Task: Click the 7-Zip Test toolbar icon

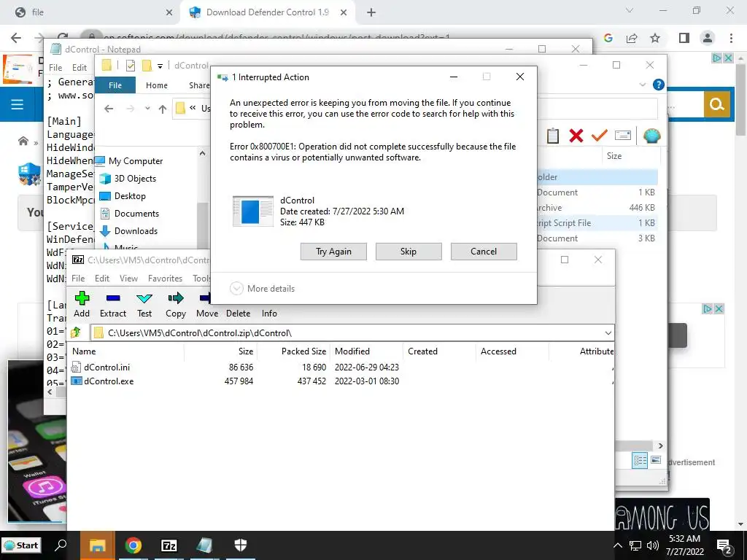Action: click(x=144, y=305)
